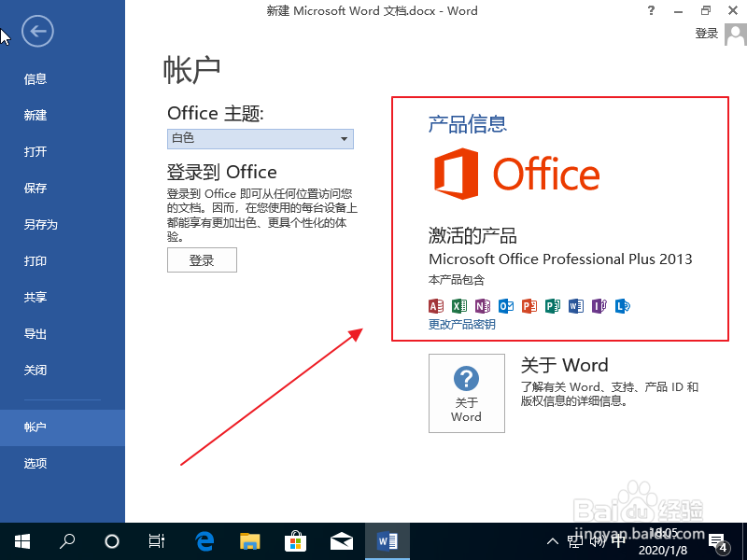747x560 pixels.
Task: Click the 产品信息 heading
Action: point(468,124)
